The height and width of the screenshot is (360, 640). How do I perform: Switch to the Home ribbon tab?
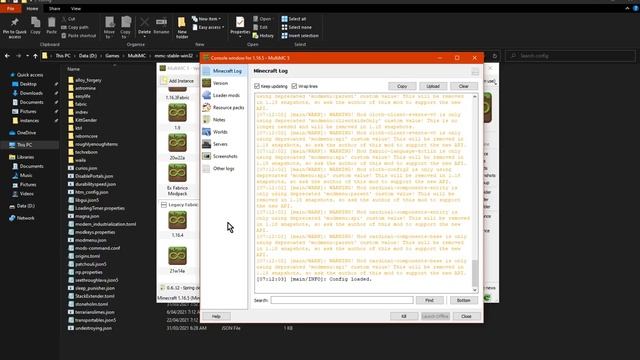click(32, 9)
